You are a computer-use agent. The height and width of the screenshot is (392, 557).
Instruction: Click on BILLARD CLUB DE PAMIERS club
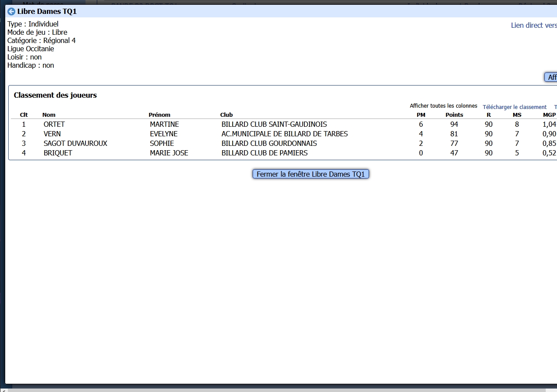point(264,153)
